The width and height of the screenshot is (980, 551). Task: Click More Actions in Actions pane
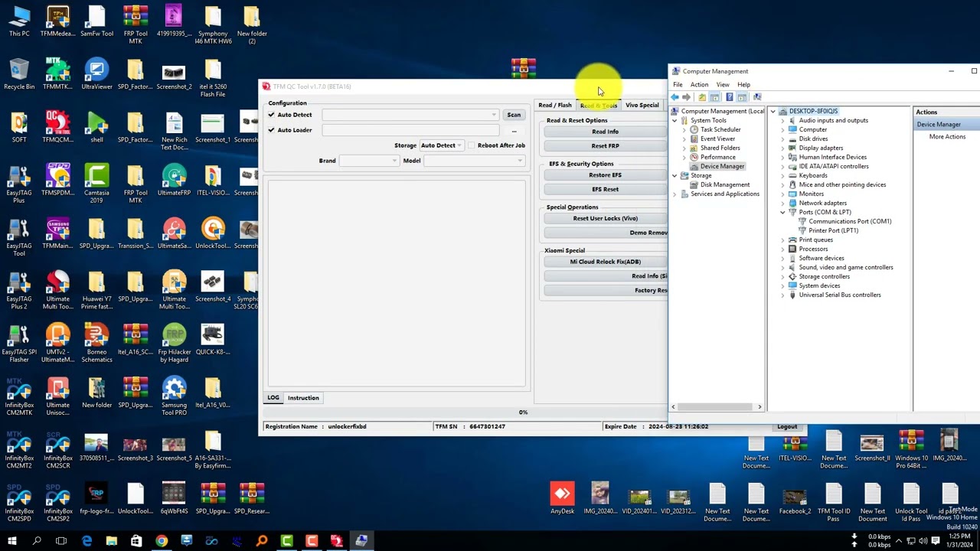pos(947,137)
